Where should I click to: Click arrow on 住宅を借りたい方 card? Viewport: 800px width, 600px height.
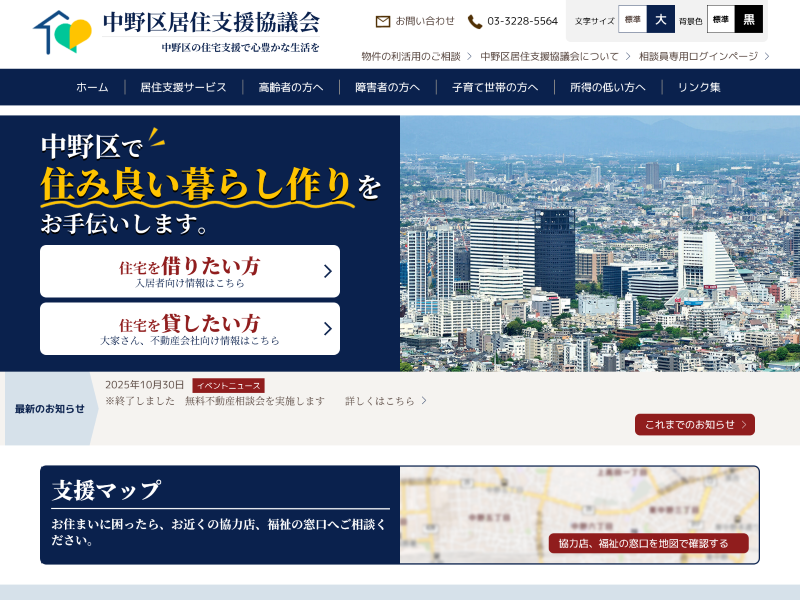point(327,271)
